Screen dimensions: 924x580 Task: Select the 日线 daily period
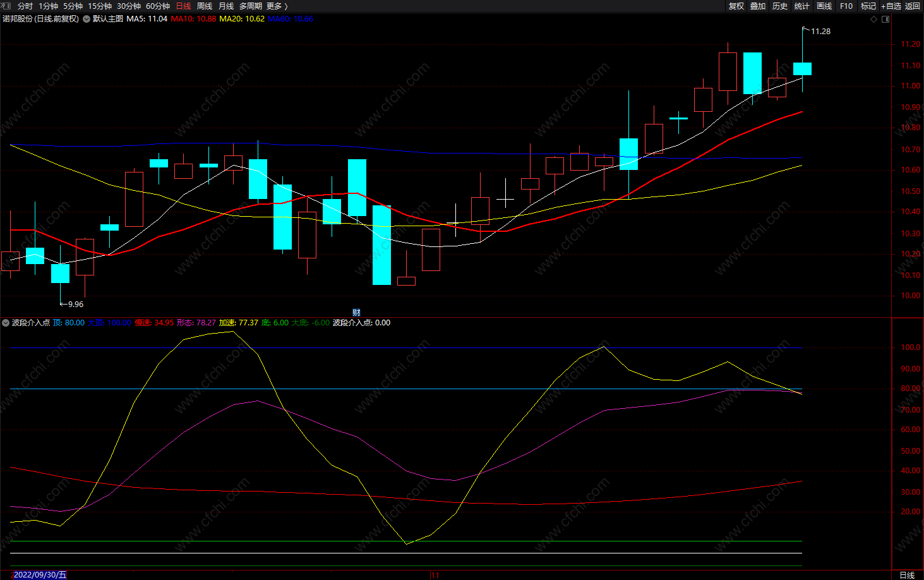point(183,6)
